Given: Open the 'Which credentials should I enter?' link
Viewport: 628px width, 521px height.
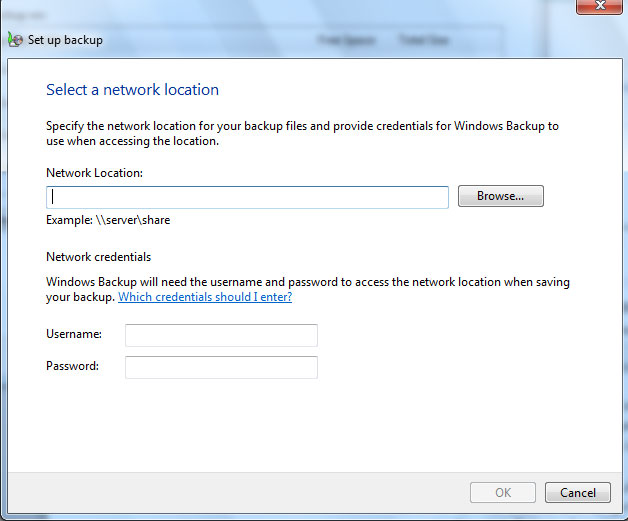Looking at the screenshot, I should tap(205, 297).
